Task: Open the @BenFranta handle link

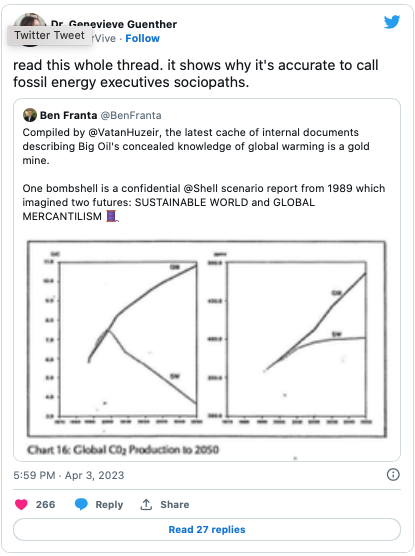Action: [x=131, y=115]
